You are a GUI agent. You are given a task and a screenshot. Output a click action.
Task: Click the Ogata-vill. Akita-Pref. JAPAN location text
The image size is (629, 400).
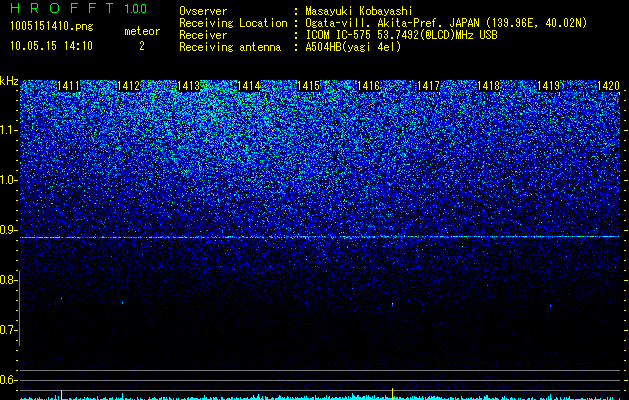coord(446,23)
